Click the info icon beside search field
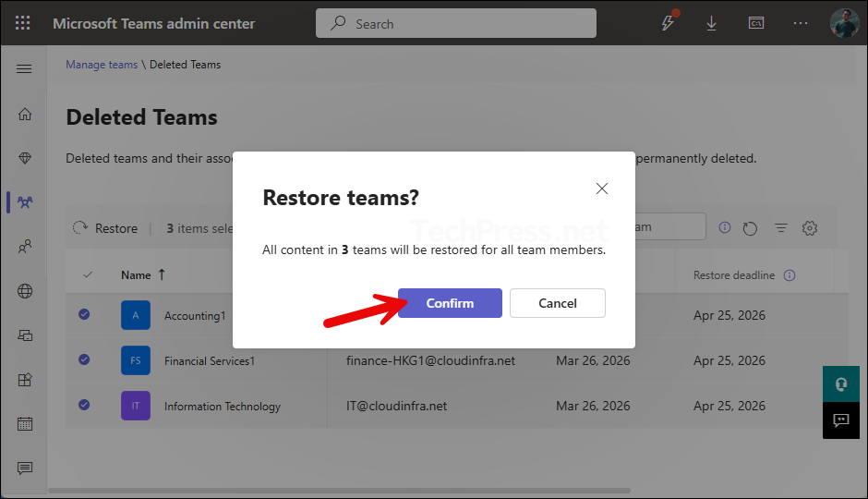The width and height of the screenshot is (868, 499). (x=725, y=227)
